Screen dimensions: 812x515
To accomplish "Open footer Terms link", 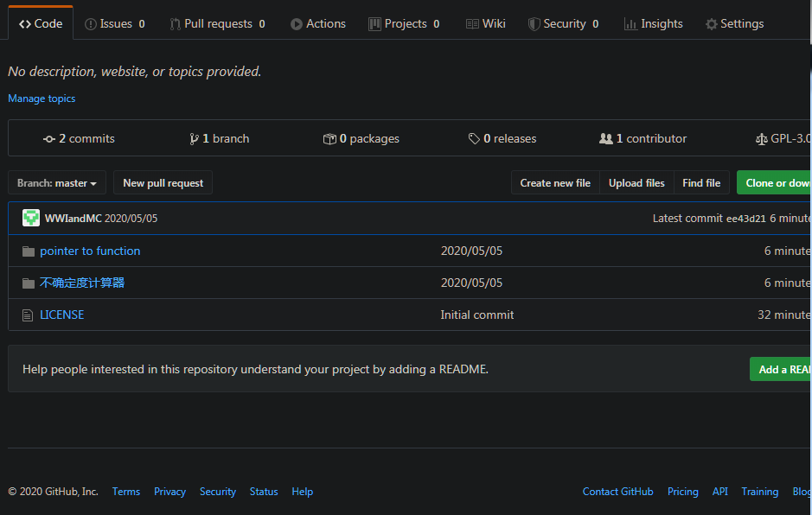I will tap(126, 492).
